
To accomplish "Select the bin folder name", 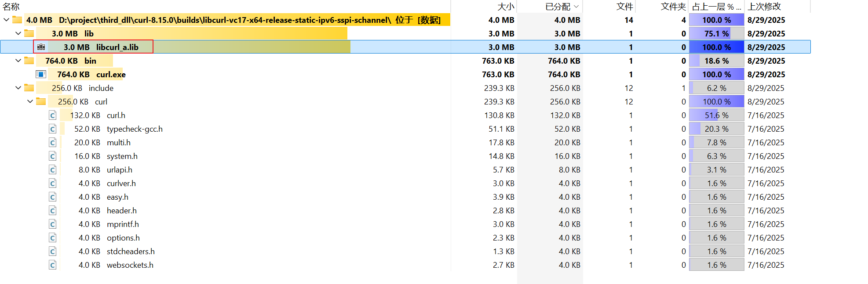I will (90, 61).
